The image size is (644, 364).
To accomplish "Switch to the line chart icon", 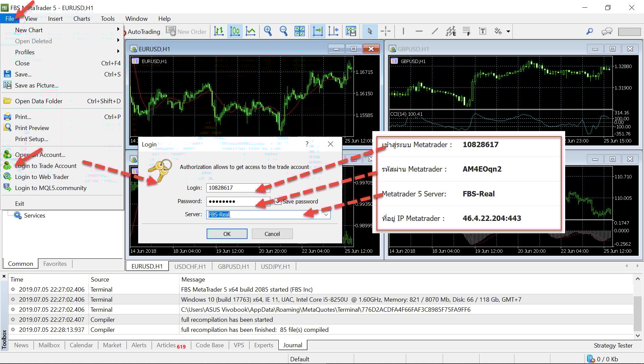I will click(251, 32).
